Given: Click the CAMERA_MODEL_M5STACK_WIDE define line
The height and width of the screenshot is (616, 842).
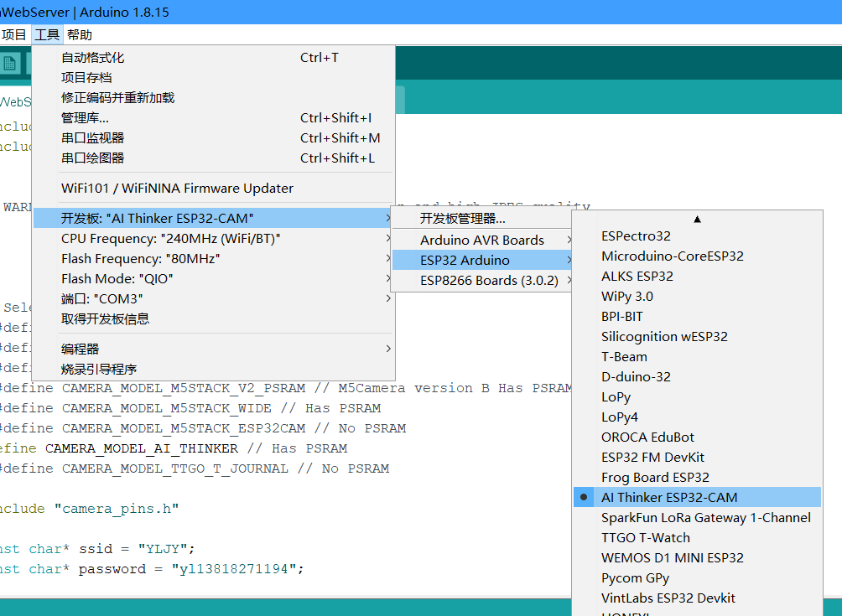Looking at the screenshot, I should coord(190,408).
